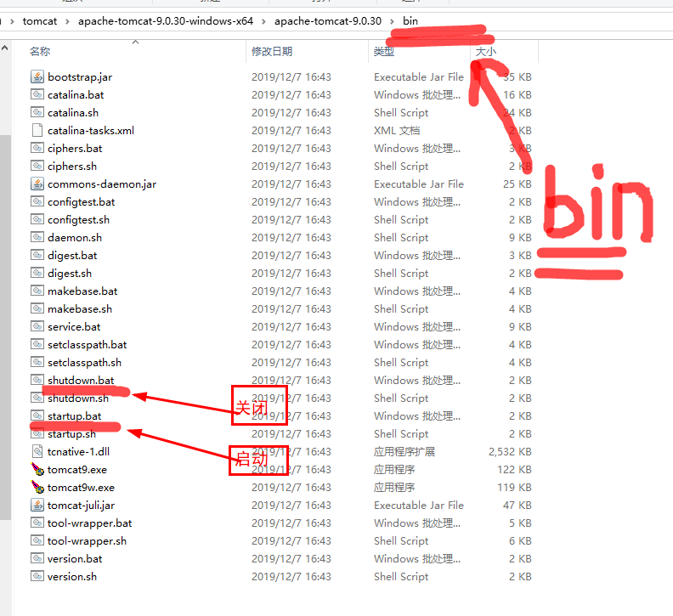
Task: Click the 122 KB size cell
Action: (x=514, y=470)
